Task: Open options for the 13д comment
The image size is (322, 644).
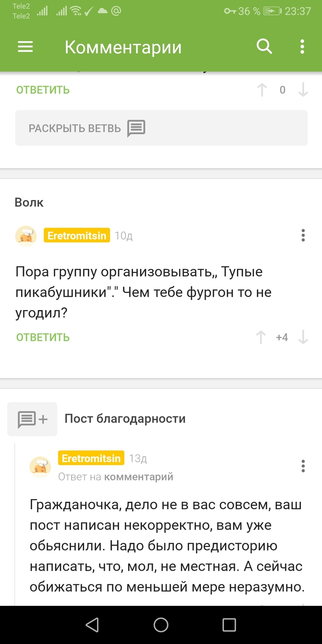Action: click(x=303, y=466)
